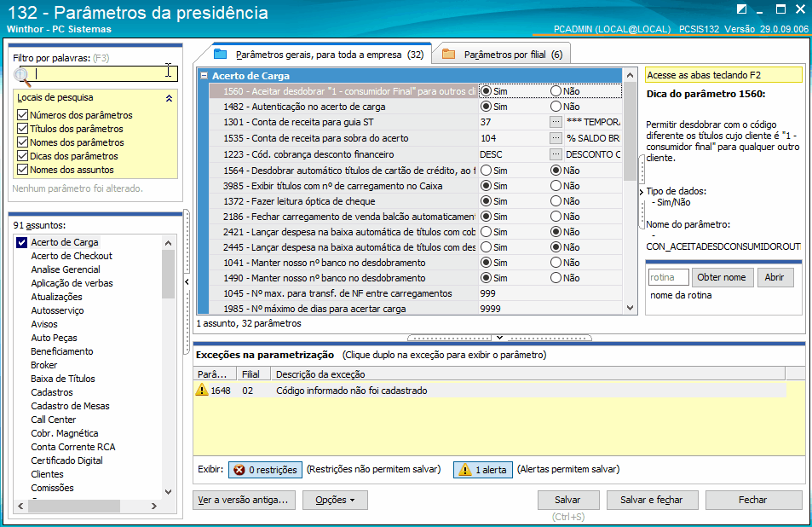Image resolution: width=812 pixels, height=527 pixels.
Task: Select Analise Gerencial subject
Action: [66, 269]
